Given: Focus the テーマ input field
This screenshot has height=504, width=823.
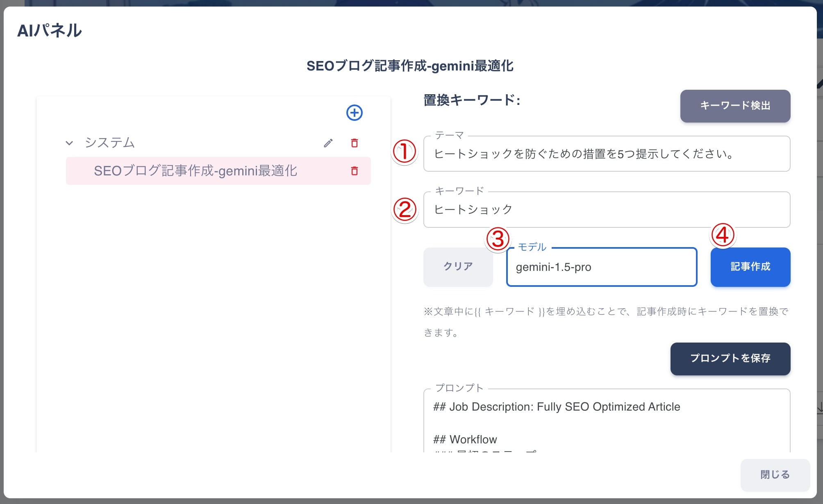Looking at the screenshot, I should [x=607, y=154].
